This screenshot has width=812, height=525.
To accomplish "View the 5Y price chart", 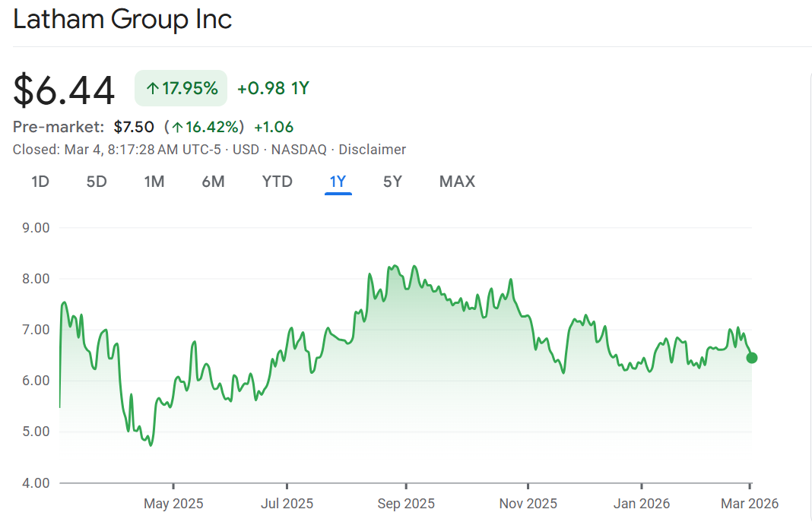I will pos(392,182).
